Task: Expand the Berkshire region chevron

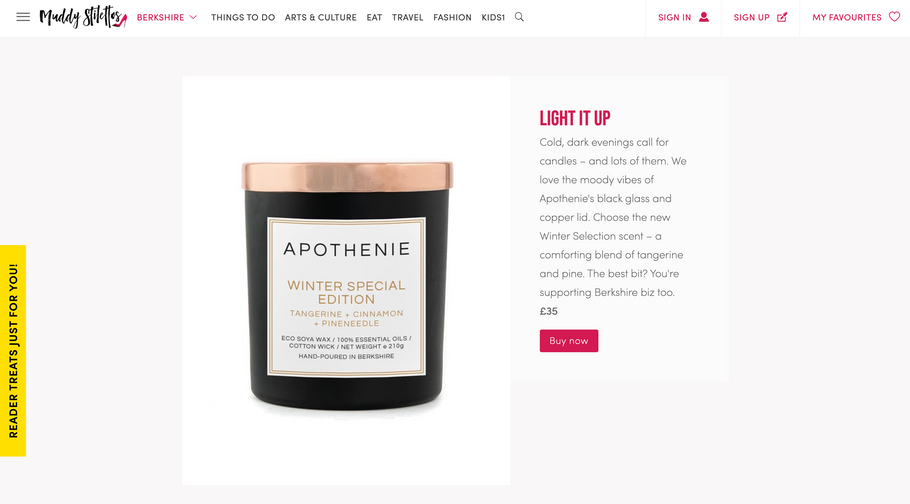Action: click(193, 17)
